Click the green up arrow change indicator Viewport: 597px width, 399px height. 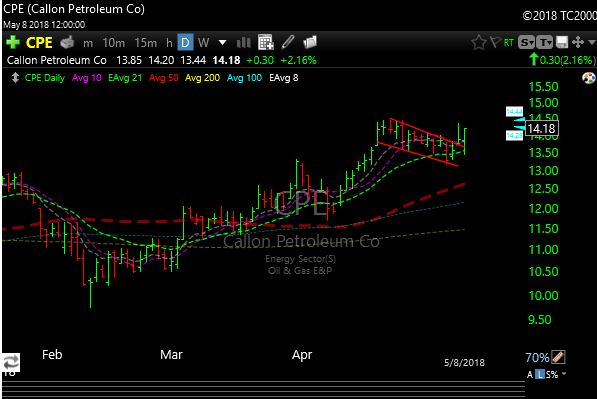click(x=534, y=60)
